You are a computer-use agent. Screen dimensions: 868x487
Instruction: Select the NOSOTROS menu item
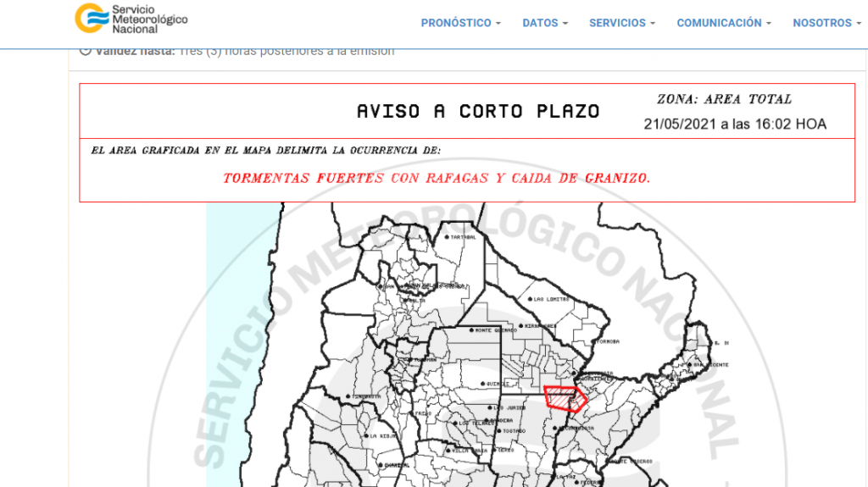click(x=826, y=23)
